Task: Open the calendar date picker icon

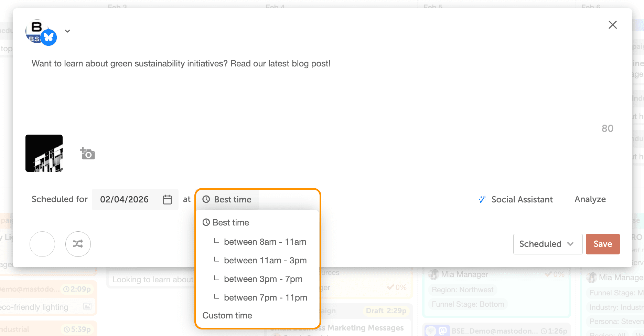Action: (x=167, y=200)
